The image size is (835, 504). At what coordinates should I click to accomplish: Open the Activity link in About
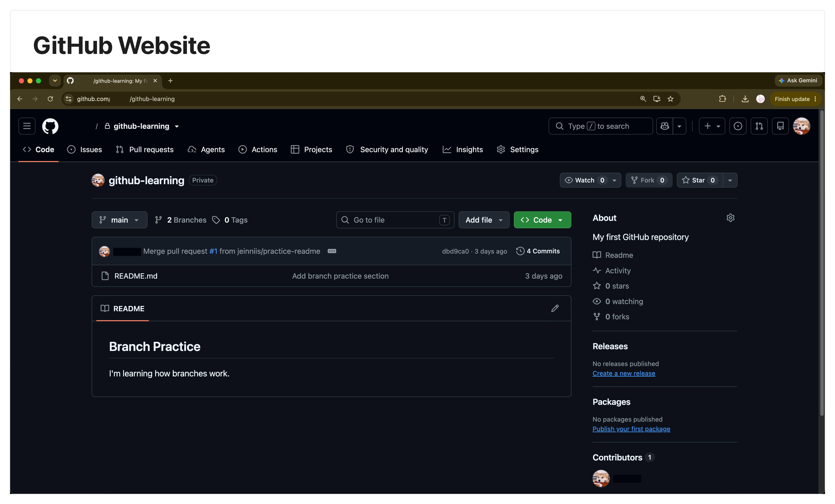pyautogui.click(x=612, y=270)
